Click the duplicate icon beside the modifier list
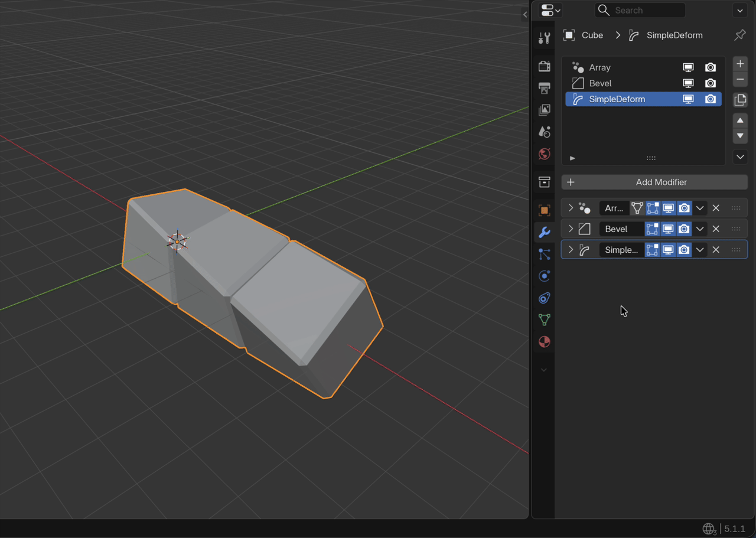The height and width of the screenshot is (538, 756). tap(740, 100)
